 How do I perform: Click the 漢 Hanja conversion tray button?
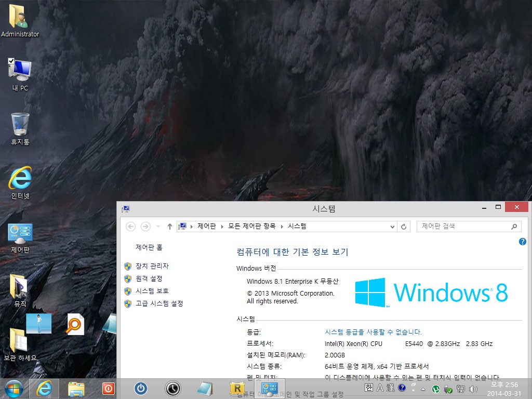[x=391, y=388]
